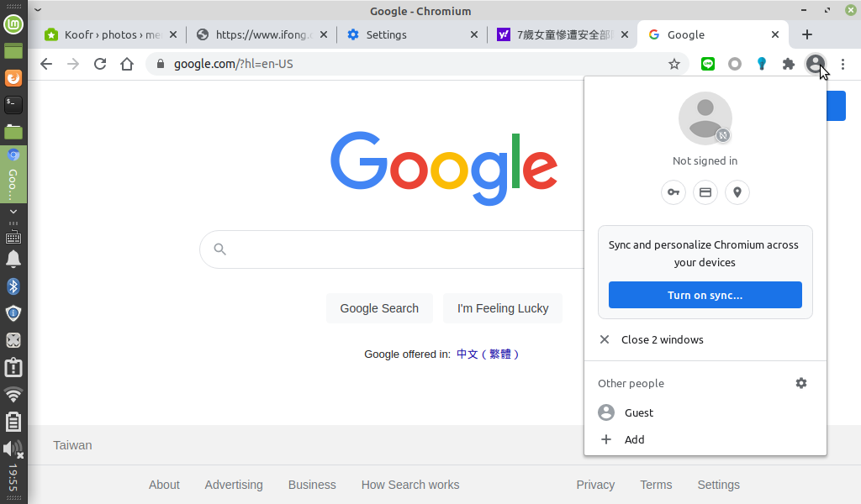Screen dimensions: 861x504
Task: Select Guest profile
Action: [x=638, y=412]
